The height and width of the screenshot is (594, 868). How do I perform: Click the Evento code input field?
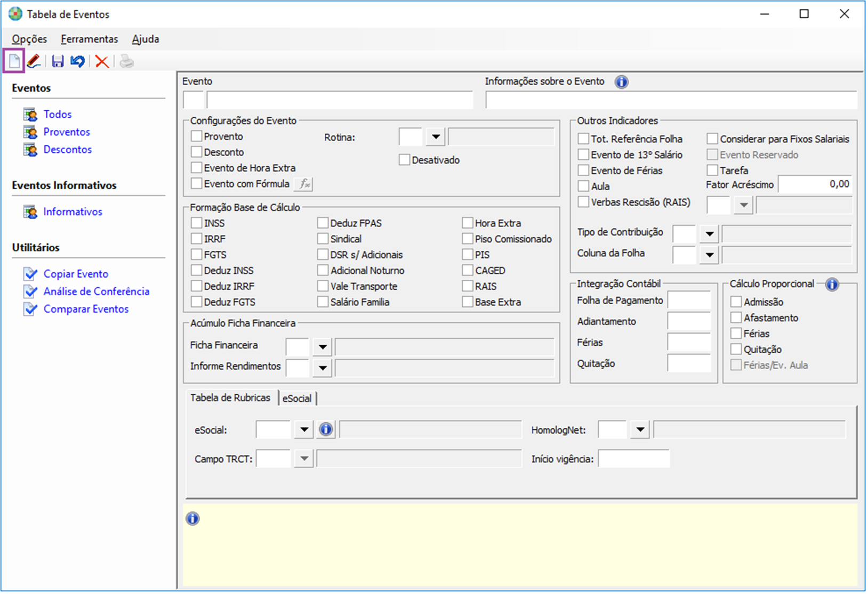194,100
